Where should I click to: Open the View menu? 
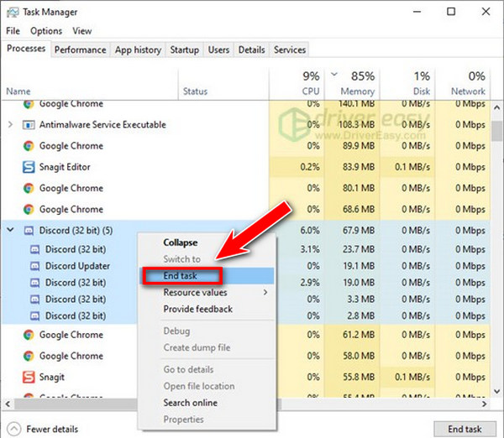coord(82,31)
